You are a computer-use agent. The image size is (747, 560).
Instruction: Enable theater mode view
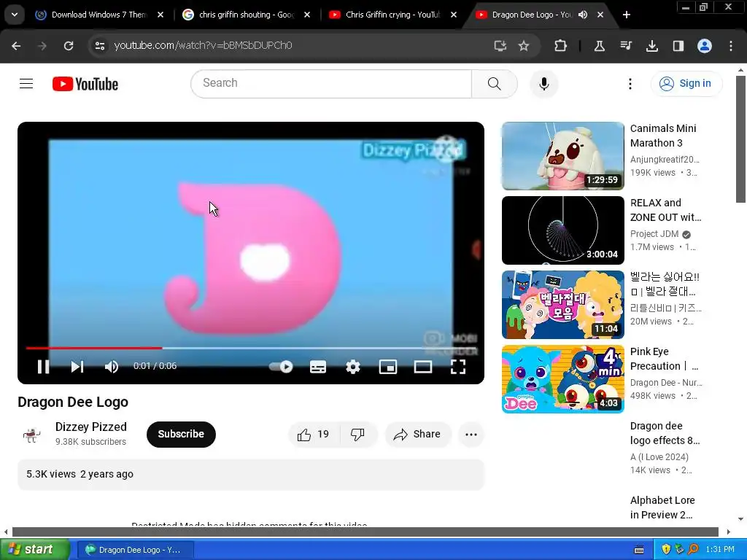[423, 367]
